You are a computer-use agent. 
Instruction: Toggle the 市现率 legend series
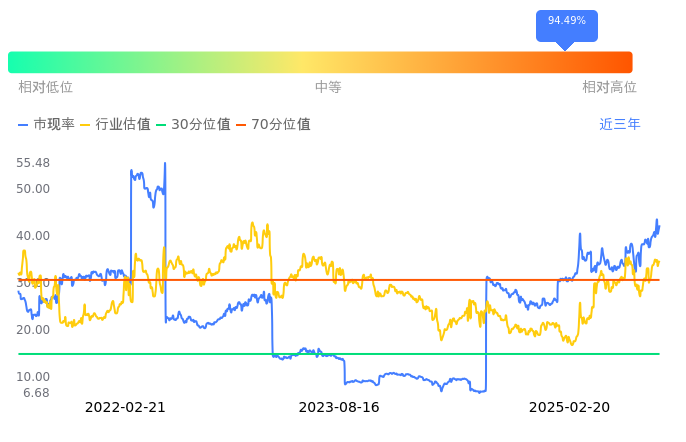46,125
